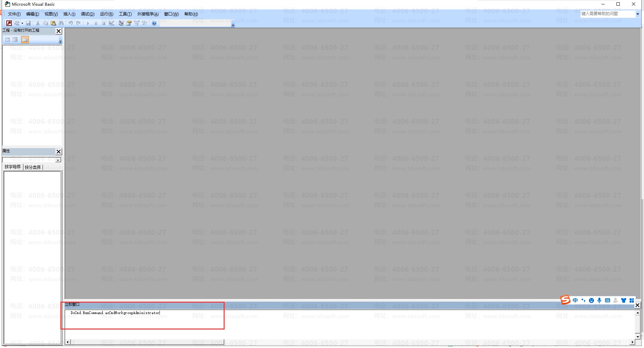
Task: Click the Insert Module toolbar icon
Action: point(17,23)
